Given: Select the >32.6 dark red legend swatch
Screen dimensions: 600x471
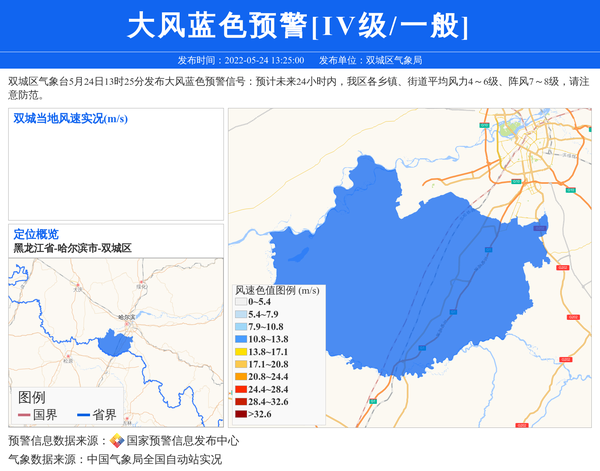Looking at the screenshot, I should point(241,414).
